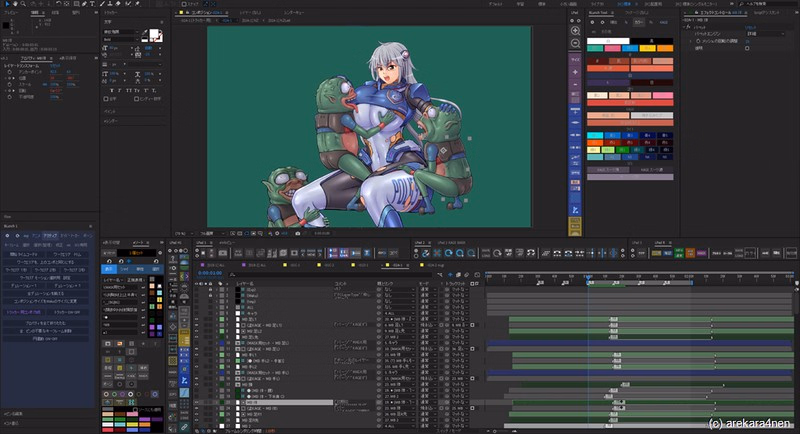
Task: Click the stopwatch next to スケール property
Action: pos(7,83)
